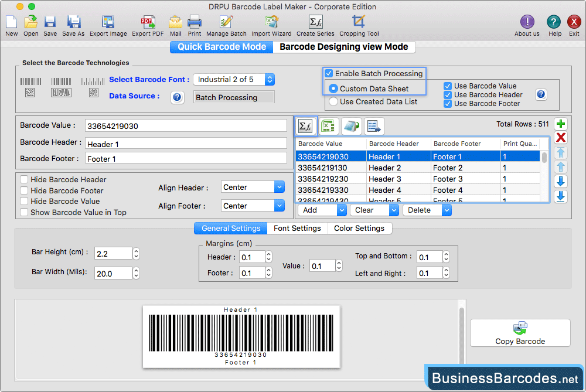Check Show Barcode Value in Top

(24, 212)
